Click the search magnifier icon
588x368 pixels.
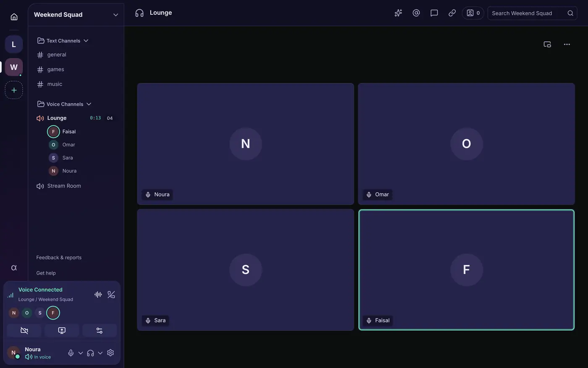570,13
